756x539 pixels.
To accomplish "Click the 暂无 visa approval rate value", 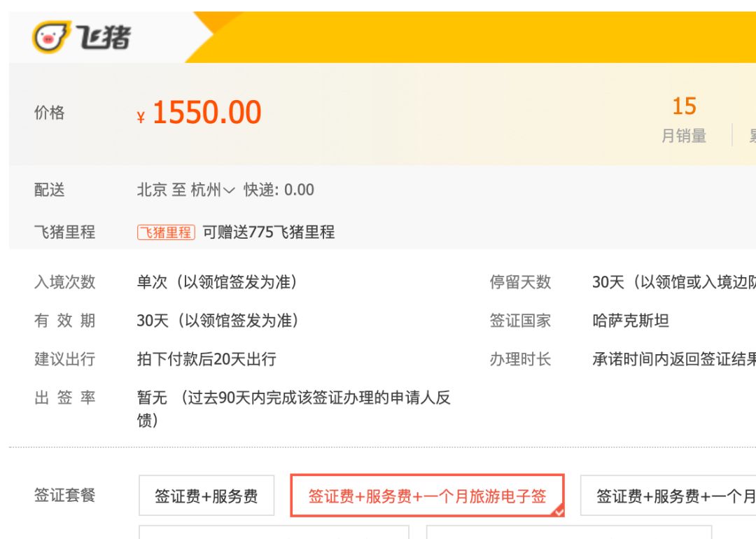I will (152, 398).
